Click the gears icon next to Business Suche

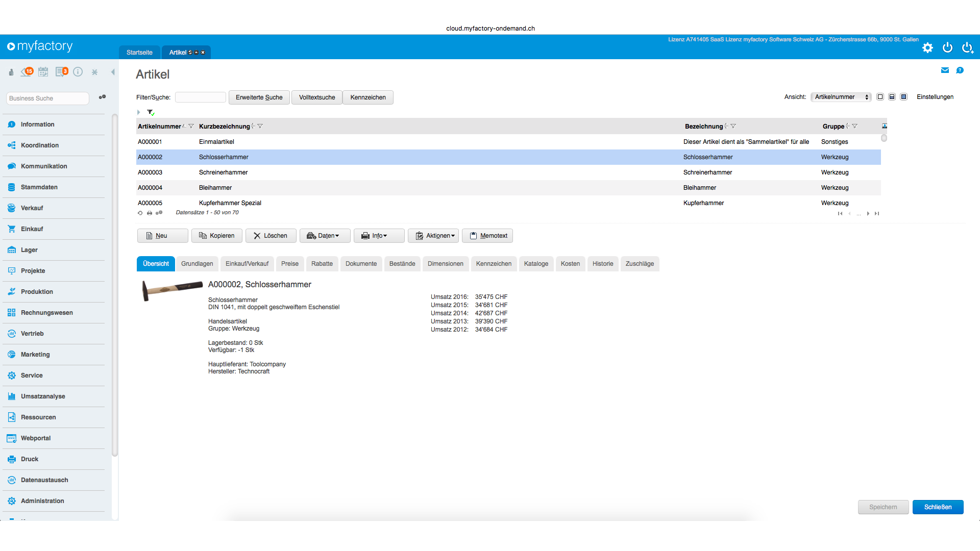[x=102, y=97]
